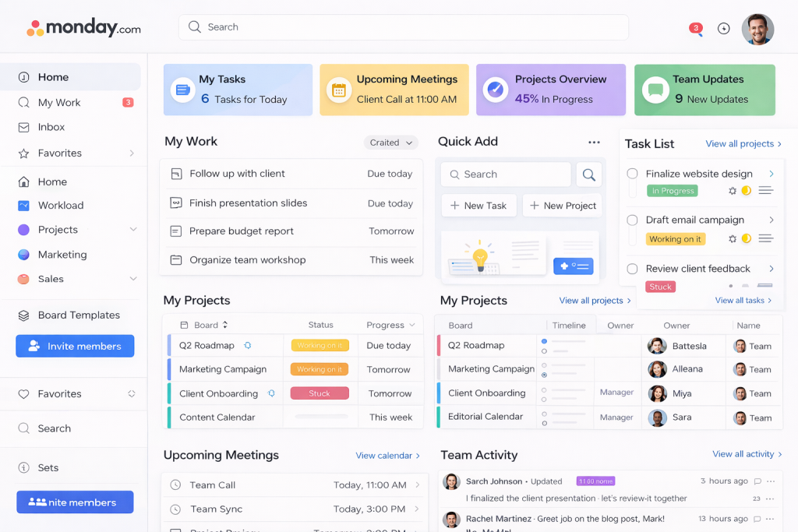The height and width of the screenshot is (532, 798).
Task: Click the orange Working on it status for Q2 Roadmap
Action: 320,345
